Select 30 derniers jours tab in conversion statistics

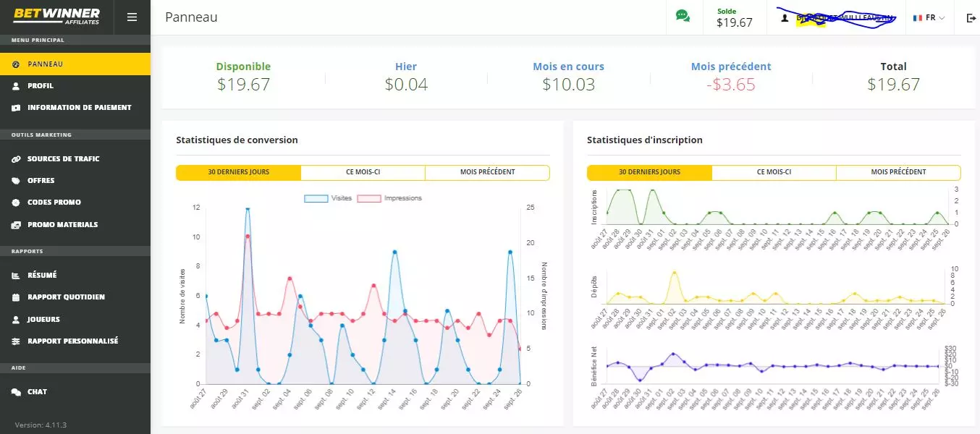(238, 172)
